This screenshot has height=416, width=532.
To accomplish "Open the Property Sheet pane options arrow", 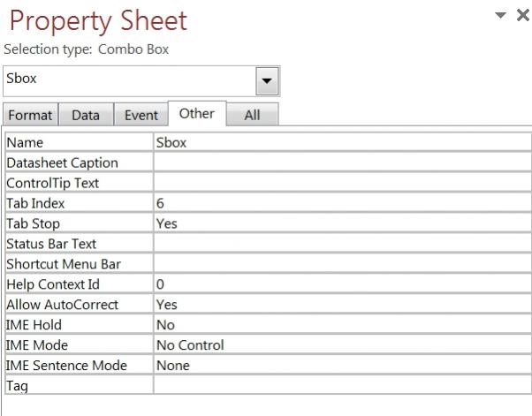I will (x=501, y=16).
